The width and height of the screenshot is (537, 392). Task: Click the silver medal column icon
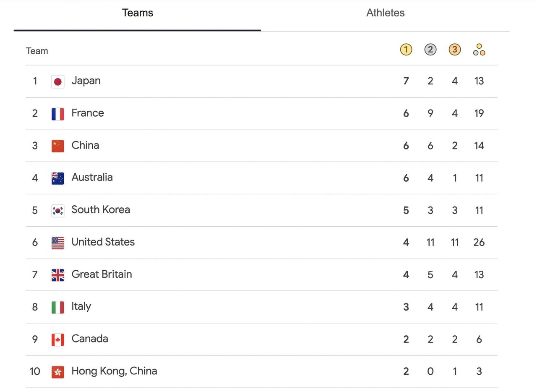(x=430, y=50)
